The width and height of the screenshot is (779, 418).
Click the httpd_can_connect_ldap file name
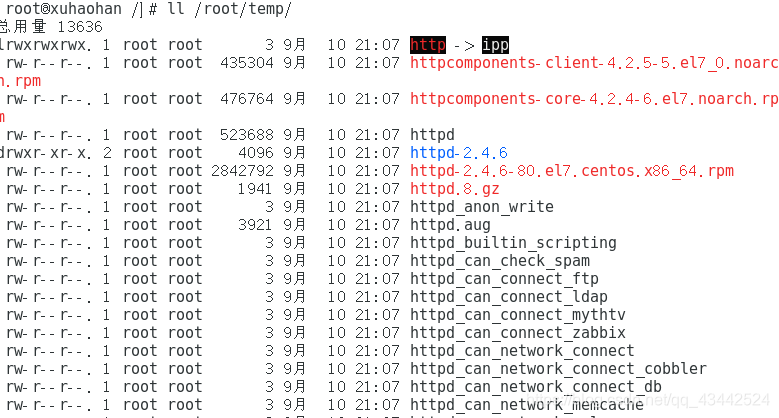[509, 297]
